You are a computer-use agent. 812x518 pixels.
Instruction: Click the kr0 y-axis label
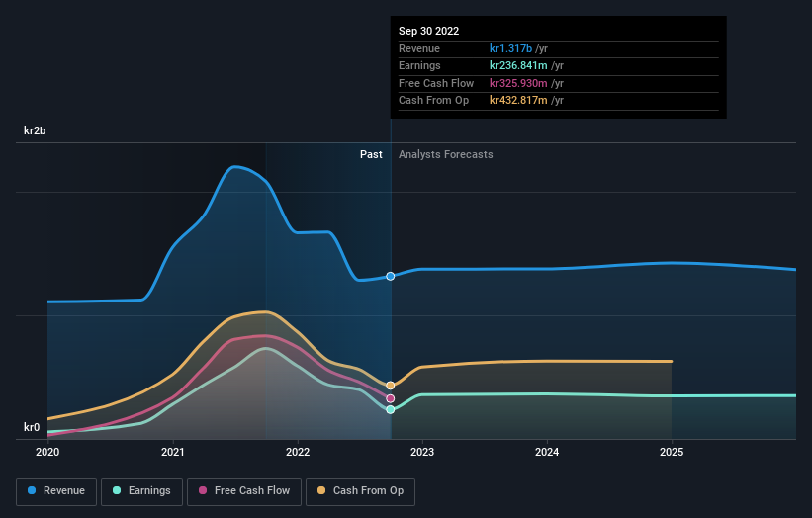pos(32,427)
